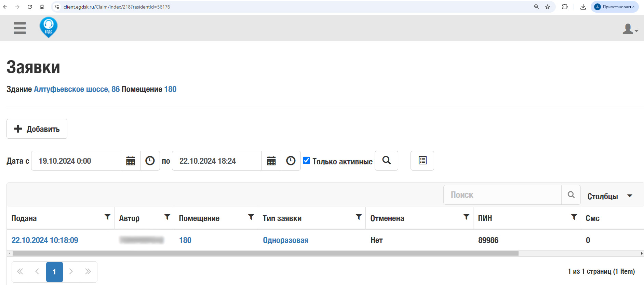The image size is (644, 285).
Task: Click the list export icon button
Action: [422, 161]
